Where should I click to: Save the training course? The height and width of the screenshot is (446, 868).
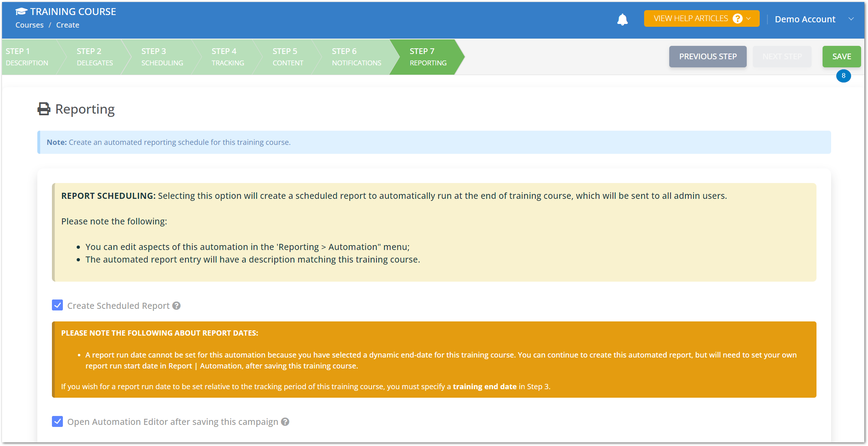[841, 56]
